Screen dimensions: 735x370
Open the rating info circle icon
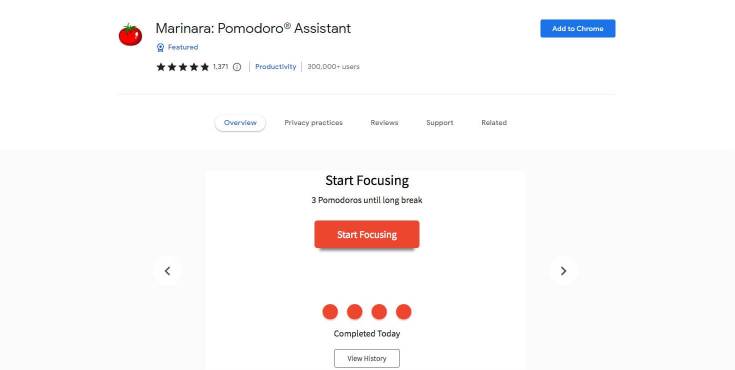(x=237, y=67)
